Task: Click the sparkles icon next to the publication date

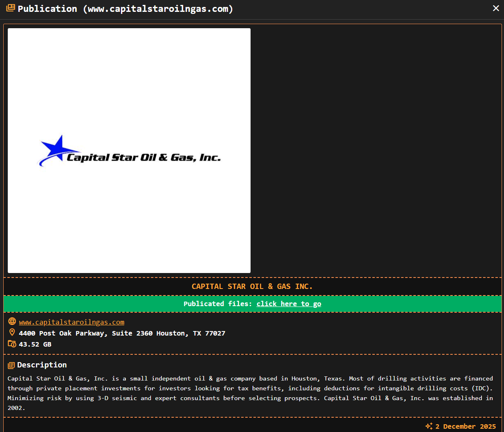Action: [x=429, y=426]
